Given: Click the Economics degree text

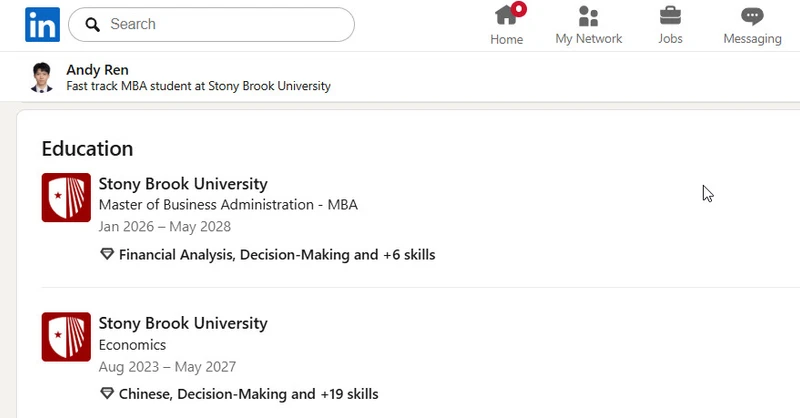Looking at the screenshot, I should [x=132, y=345].
